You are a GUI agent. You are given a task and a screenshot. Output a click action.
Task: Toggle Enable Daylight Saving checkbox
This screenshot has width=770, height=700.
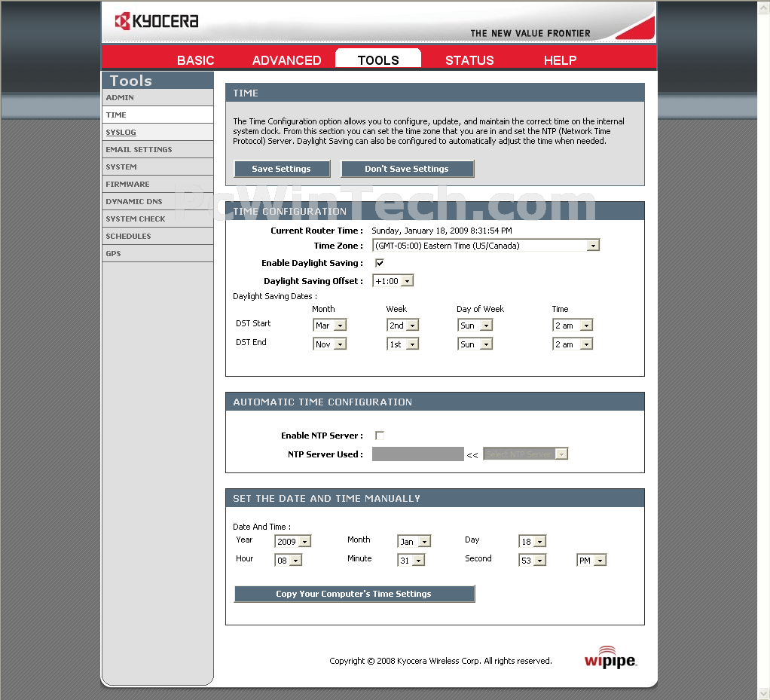pyautogui.click(x=380, y=263)
